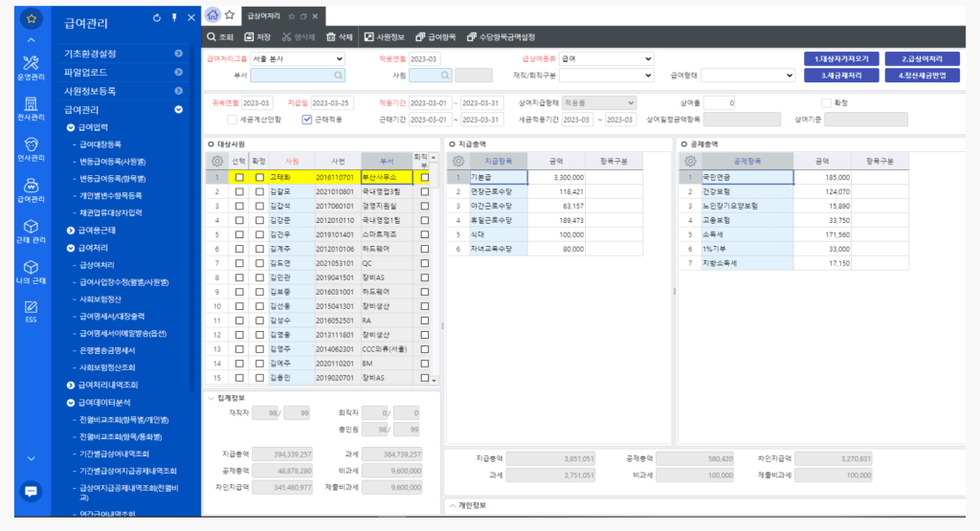Open 은행별송금명세서 menu item
Viewport: 980px width, 531px height.
107,350
